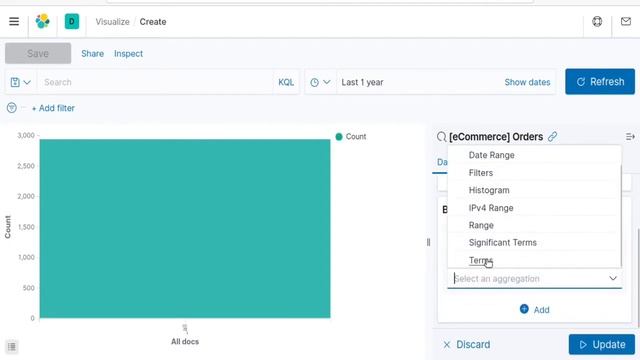This screenshot has width=640, height=360.
Task: Click the Count legend color dot
Action: pyautogui.click(x=339, y=137)
